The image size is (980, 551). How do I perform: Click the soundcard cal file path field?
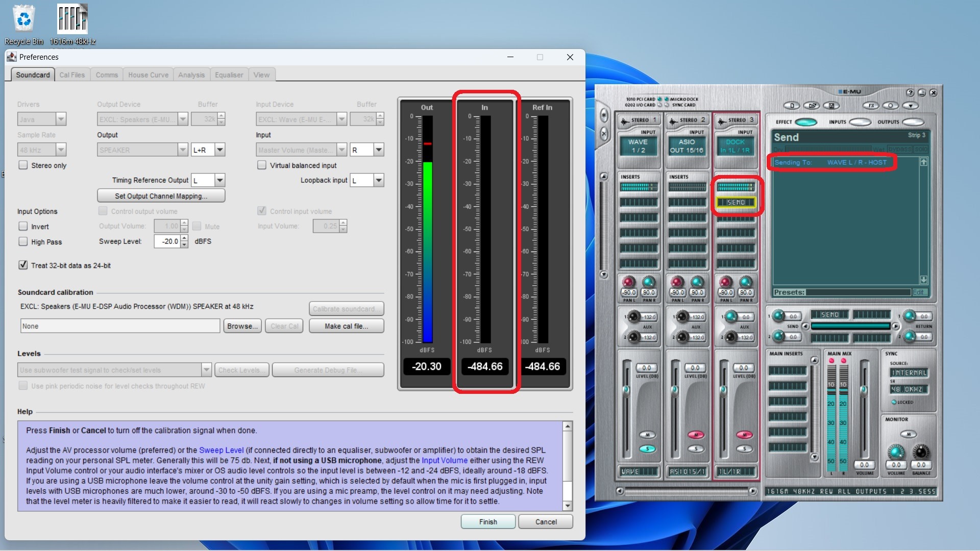pos(120,326)
